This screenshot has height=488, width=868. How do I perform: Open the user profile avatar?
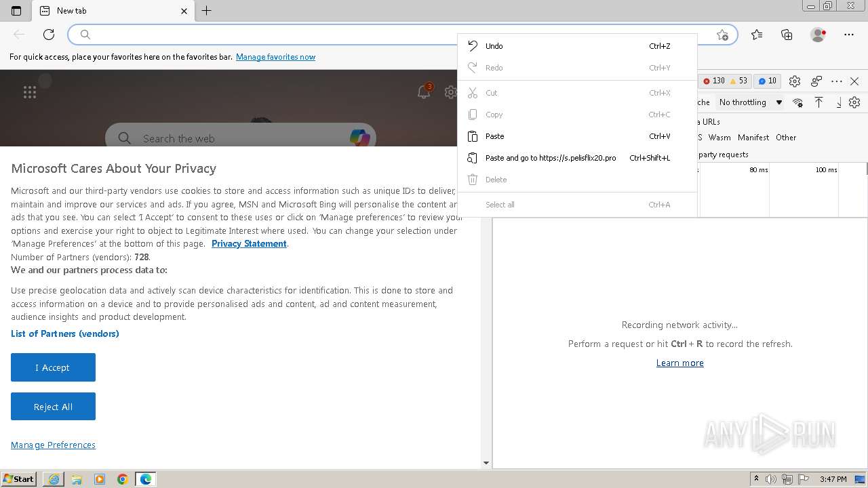(818, 35)
